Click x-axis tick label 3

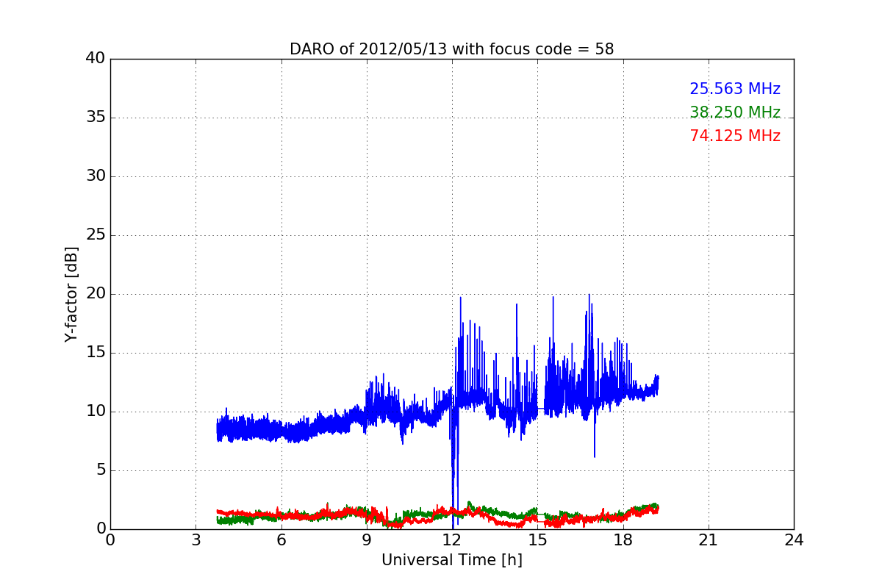tap(196, 540)
